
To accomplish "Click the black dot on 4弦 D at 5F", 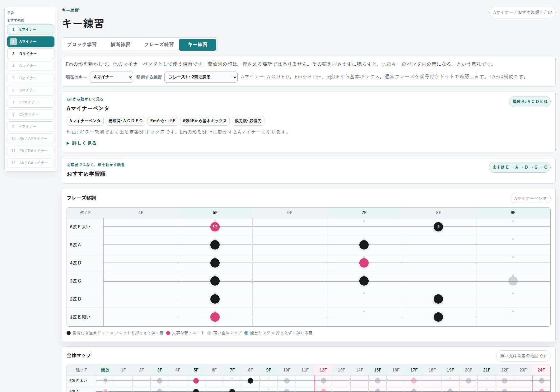I will tap(215, 263).
